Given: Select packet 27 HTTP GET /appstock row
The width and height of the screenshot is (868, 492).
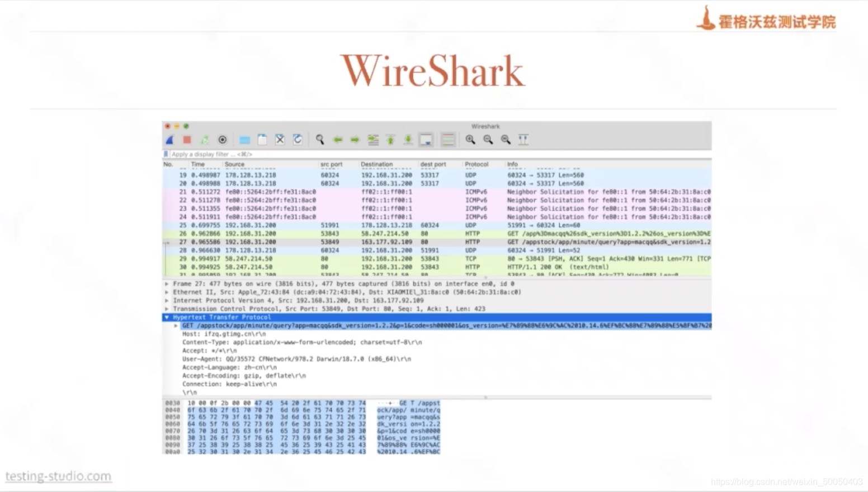Looking at the screenshot, I should coord(437,242).
